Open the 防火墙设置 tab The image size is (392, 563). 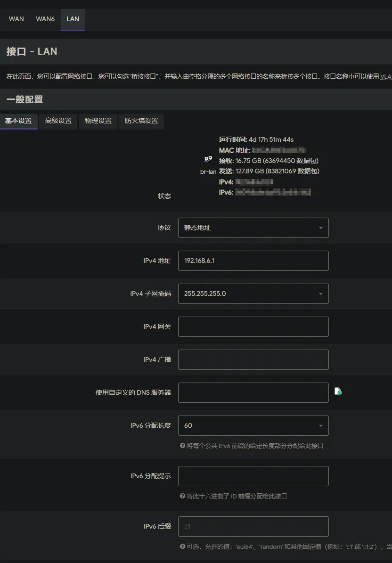tap(141, 121)
